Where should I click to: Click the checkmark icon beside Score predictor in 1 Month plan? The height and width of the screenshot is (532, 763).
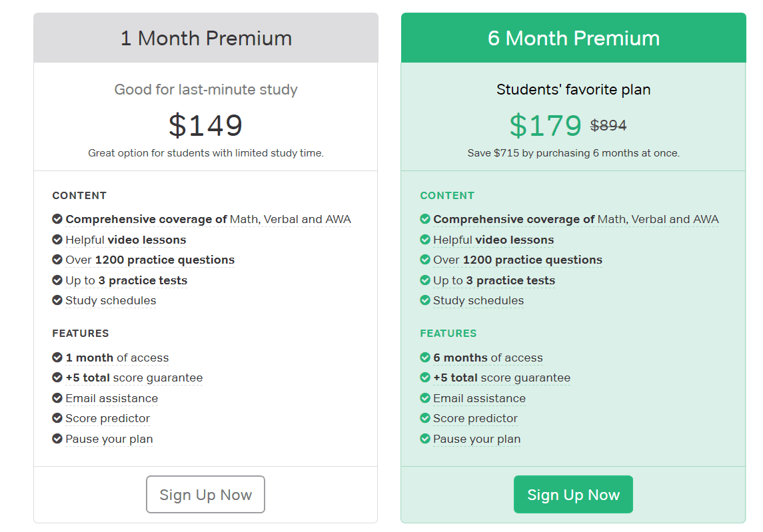(57, 418)
